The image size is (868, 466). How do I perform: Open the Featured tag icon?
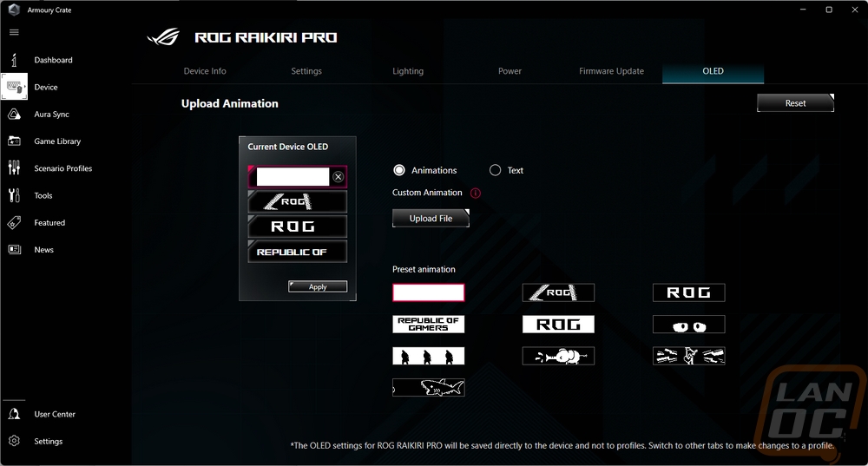pos(14,223)
